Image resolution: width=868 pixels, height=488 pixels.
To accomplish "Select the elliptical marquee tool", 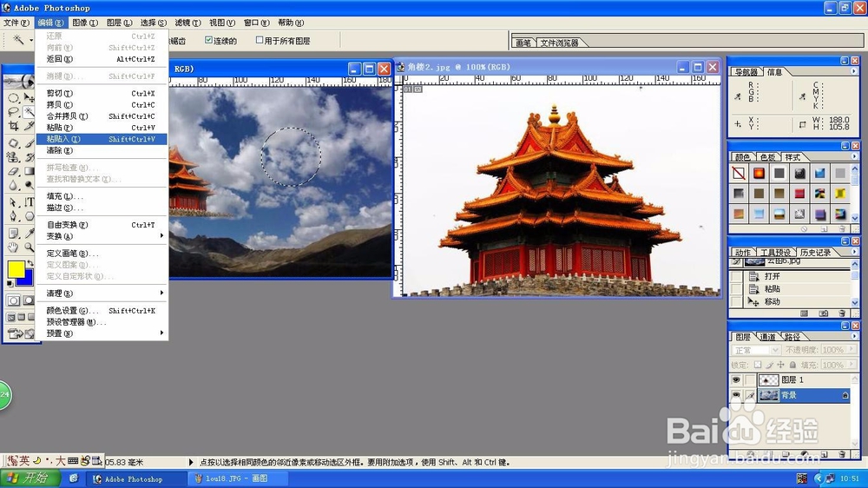I will 13,98.
